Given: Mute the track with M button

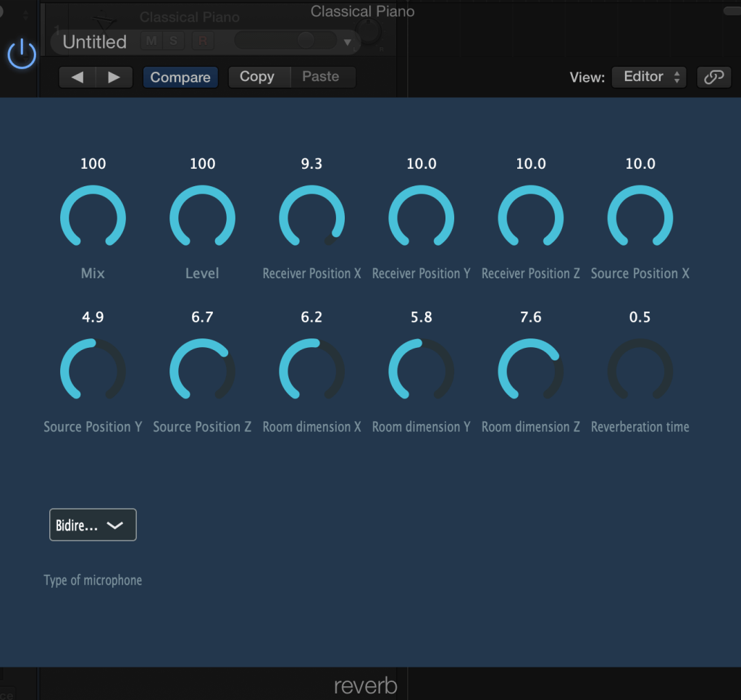Looking at the screenshot, I should tap(151, 41).
